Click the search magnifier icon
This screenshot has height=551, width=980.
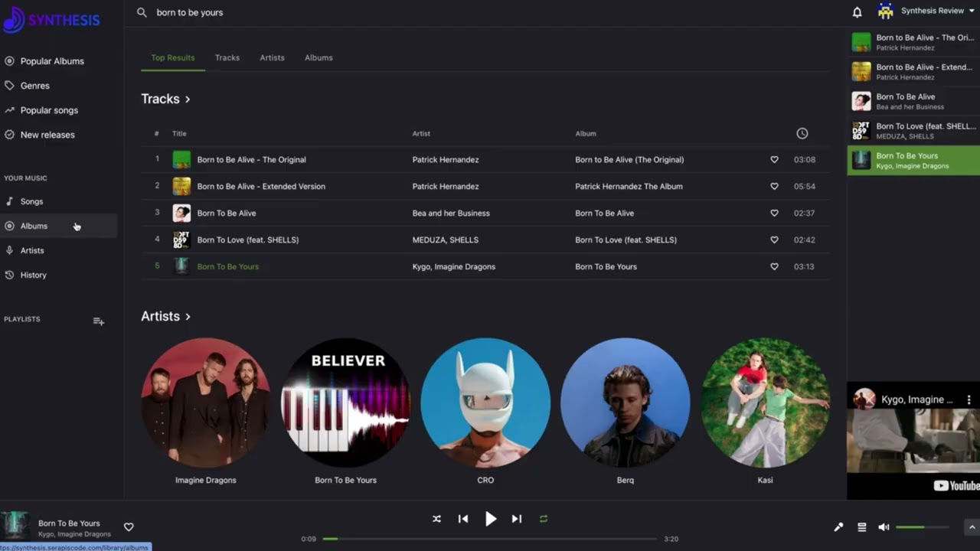click(x=142, y=12)
